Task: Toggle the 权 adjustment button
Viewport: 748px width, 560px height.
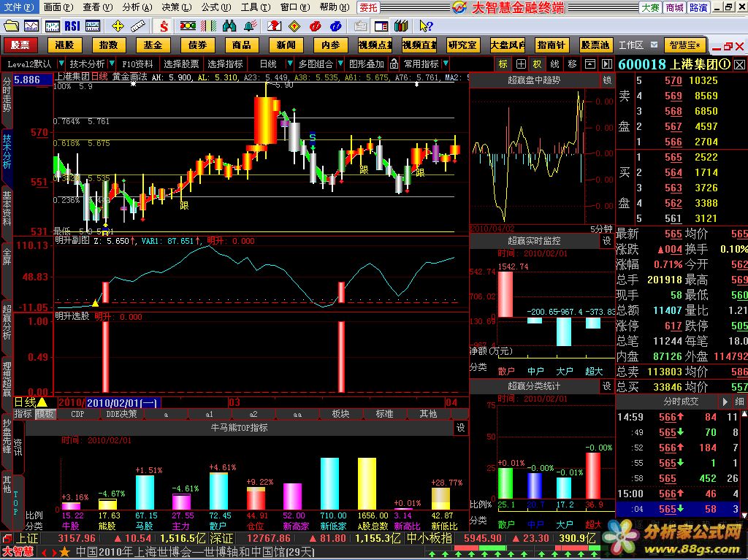Action: pos(538,64)
